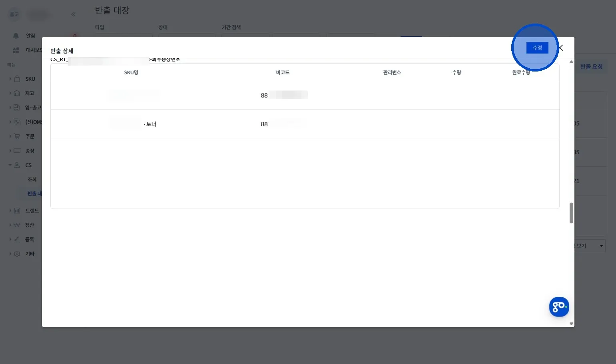Click the 알림 bell icon in the sidebar
The image size is (616, 364).
coord(16,36)
